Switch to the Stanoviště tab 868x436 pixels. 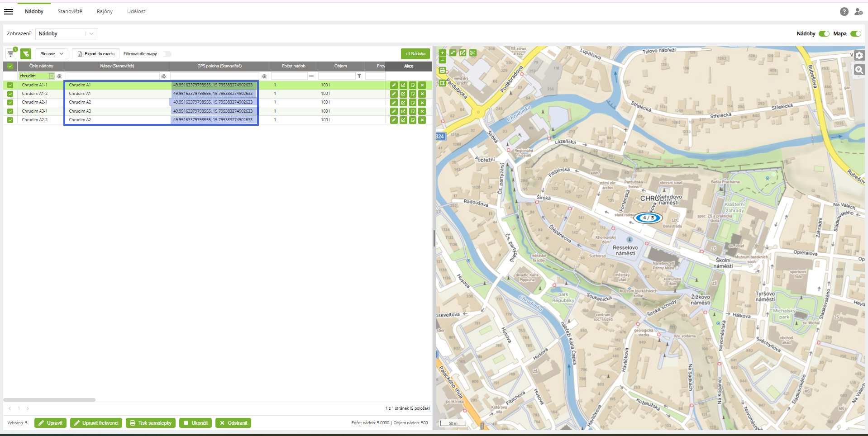coord(70,12)
